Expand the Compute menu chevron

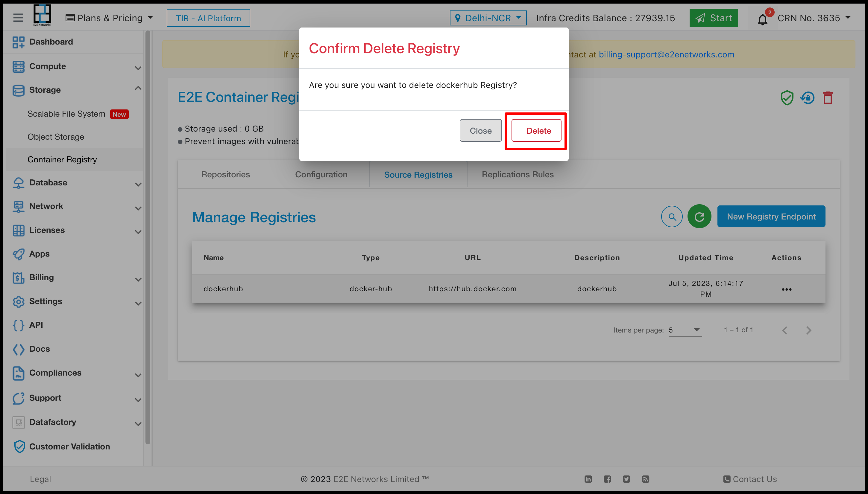[x=138, y=68]
